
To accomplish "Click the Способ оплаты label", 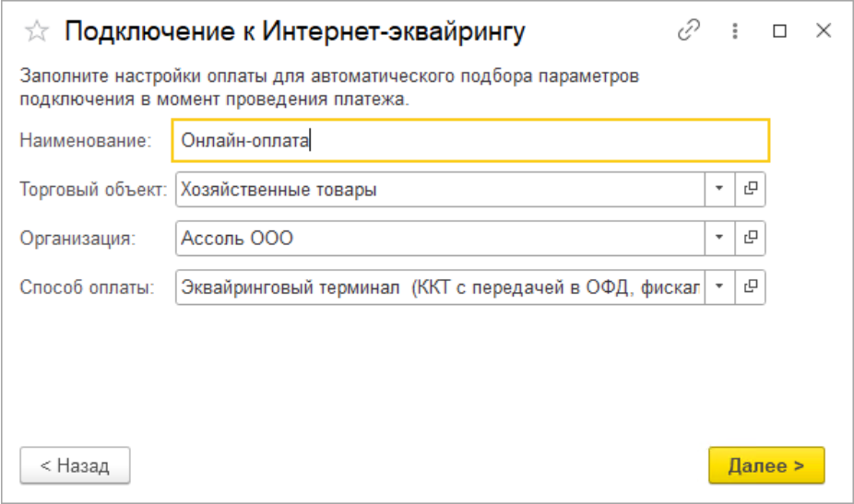I will pyautogui.click(x=87, y=287).
